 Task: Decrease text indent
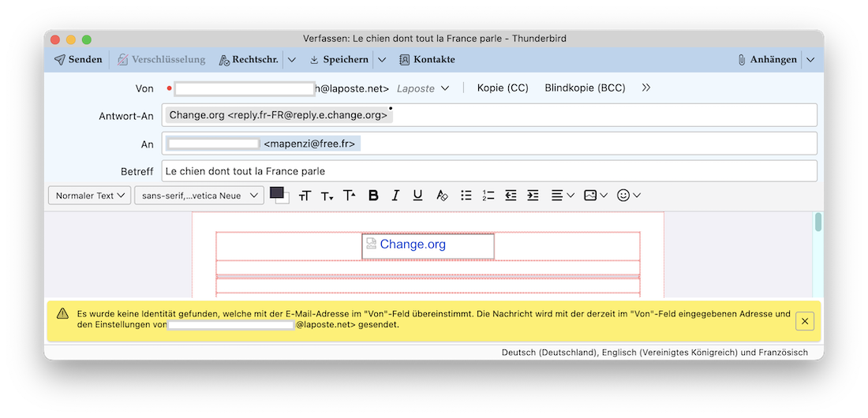pos(511,196)
